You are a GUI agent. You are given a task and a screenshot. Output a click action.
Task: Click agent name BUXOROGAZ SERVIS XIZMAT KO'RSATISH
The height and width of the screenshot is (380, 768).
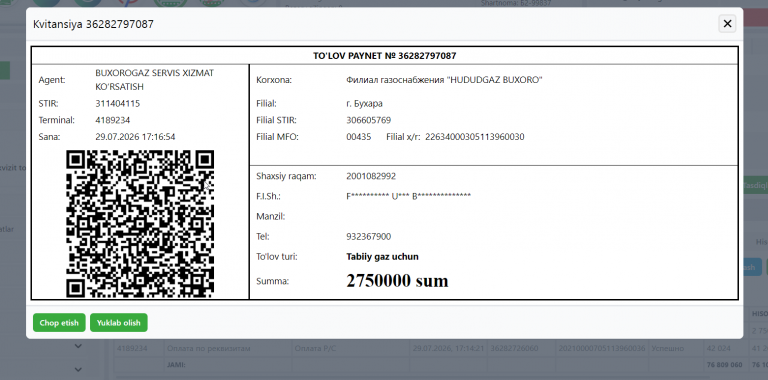[155, 80]
